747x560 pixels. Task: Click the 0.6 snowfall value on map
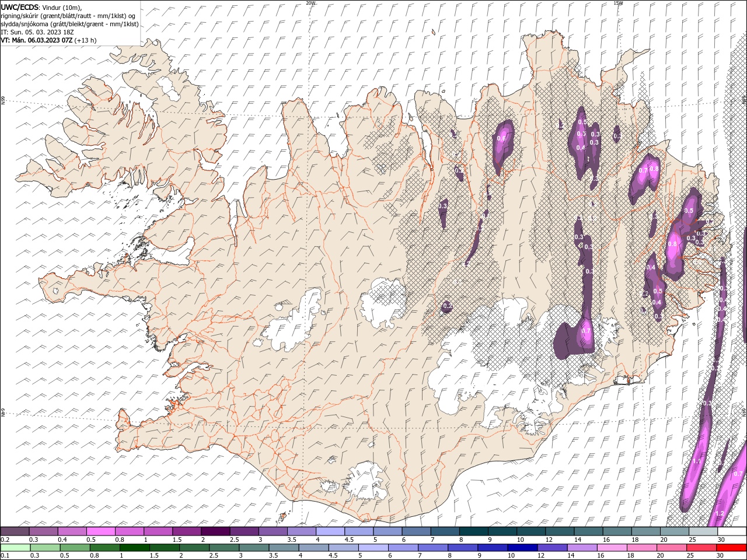501,139
